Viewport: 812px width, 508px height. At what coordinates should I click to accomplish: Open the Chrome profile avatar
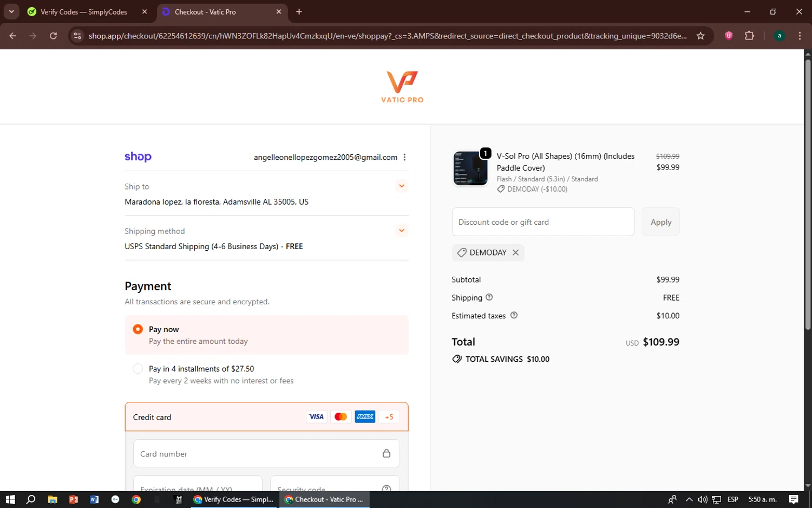[780, 36]
